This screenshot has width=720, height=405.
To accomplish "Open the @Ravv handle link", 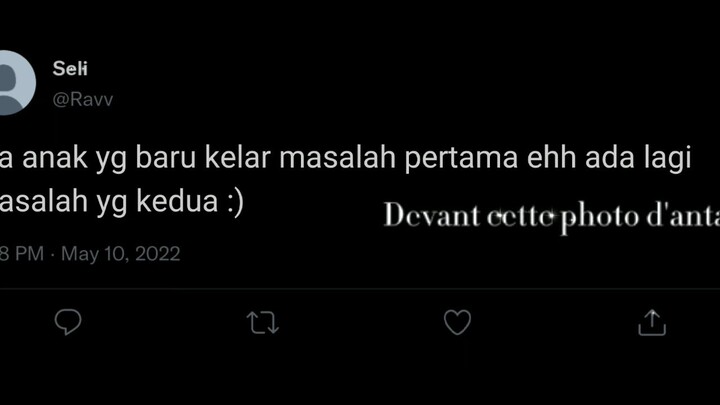I will (x=83, y=99).
